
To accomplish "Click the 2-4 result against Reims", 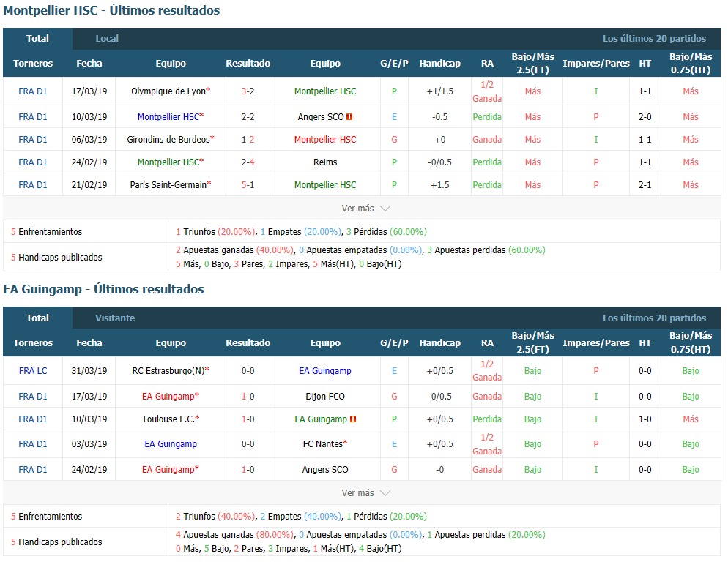I will tap(248, 162).
